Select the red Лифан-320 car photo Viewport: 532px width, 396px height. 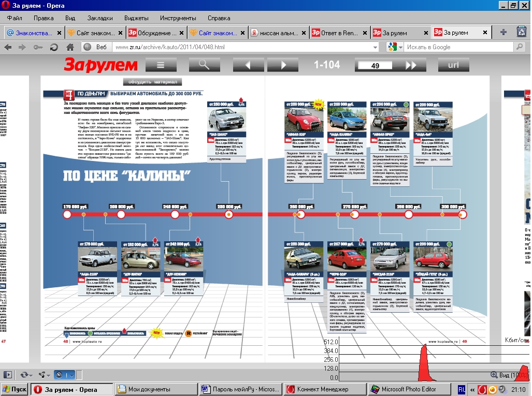pyautogui.click(x=304, y=120)
